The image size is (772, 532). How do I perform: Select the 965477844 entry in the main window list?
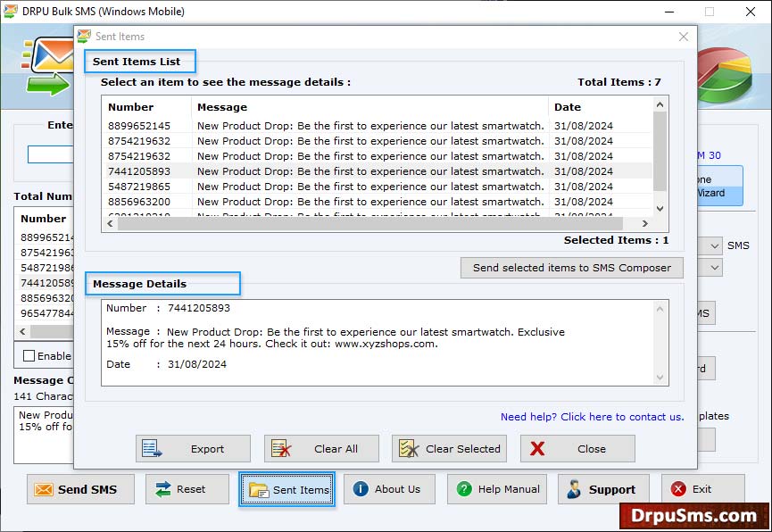[46, 313]
